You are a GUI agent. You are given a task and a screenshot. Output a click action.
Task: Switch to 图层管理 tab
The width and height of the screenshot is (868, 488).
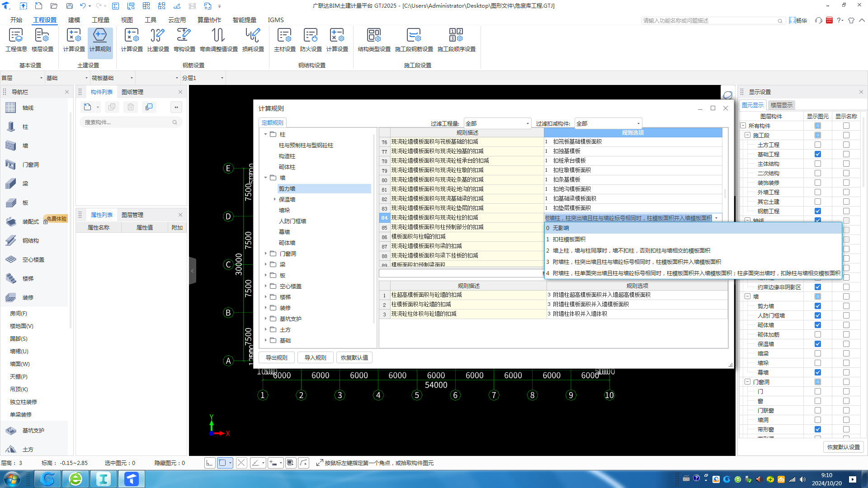coord(132,215)
